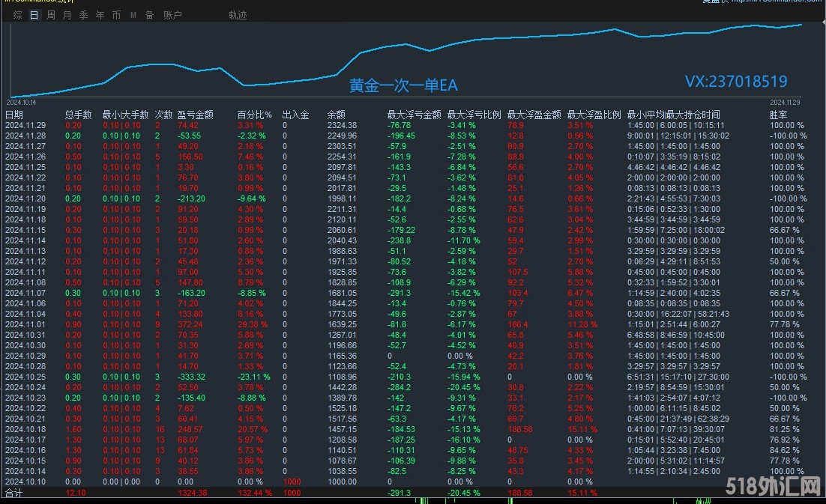The image size is (826, 504).
Task: Select the 日 daily statistics tab
Action: tap(34, 15)
